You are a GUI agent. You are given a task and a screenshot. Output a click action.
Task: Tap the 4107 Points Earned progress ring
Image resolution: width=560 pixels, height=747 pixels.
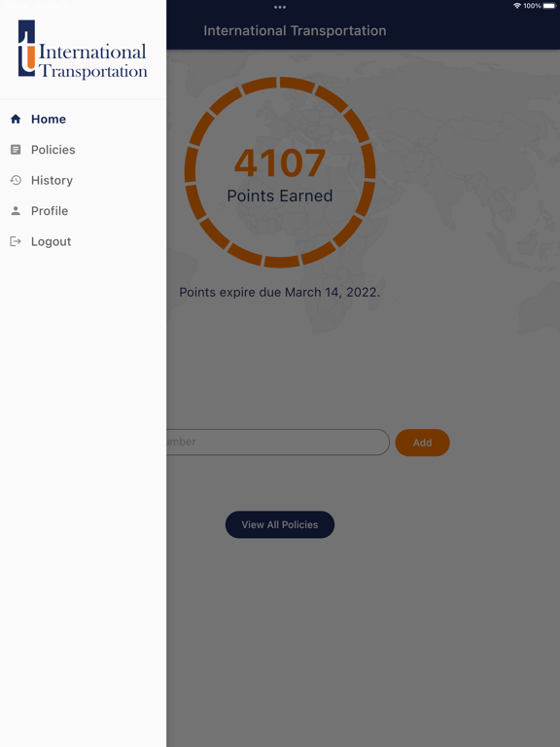[280, 172]
